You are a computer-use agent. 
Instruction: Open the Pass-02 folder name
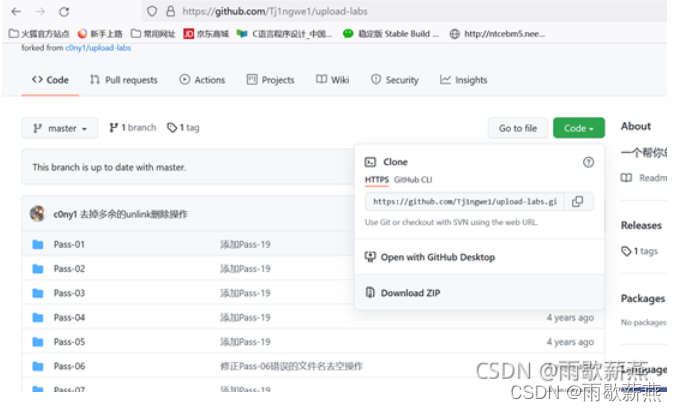point(69,269)
